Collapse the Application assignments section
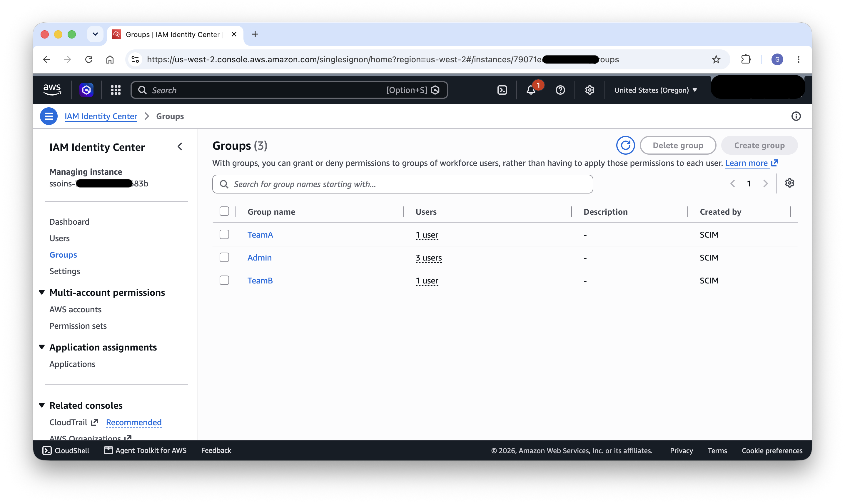 [x=42, y=347]
